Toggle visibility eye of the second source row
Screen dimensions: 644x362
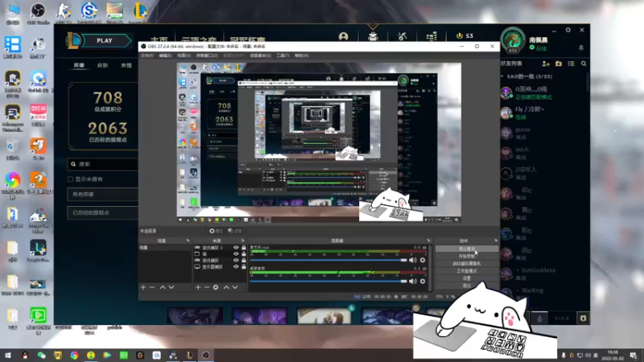click(236, 254)
